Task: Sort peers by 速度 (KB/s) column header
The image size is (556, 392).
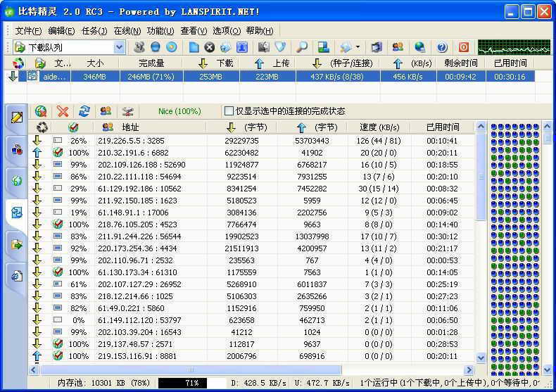Action: coord(378,127)
